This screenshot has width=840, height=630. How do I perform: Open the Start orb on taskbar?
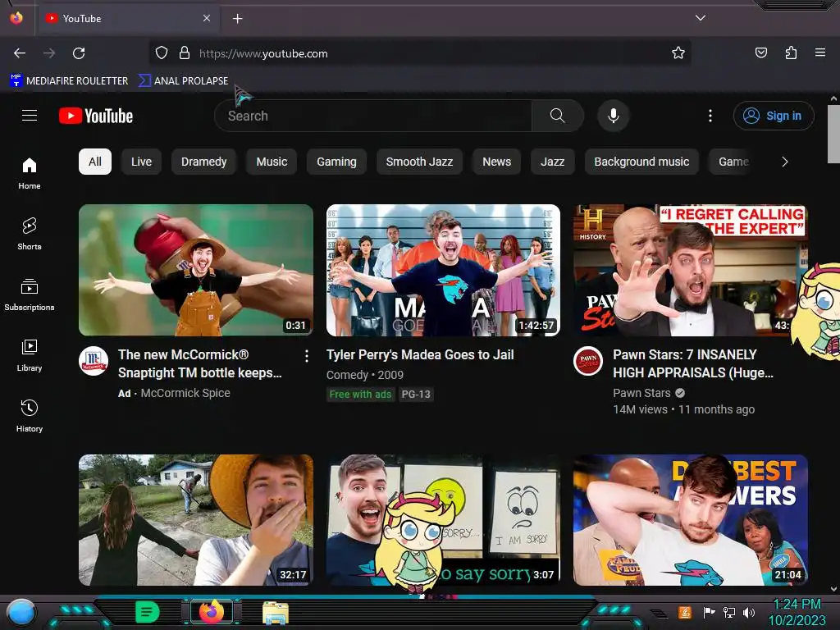coord(21,613)
